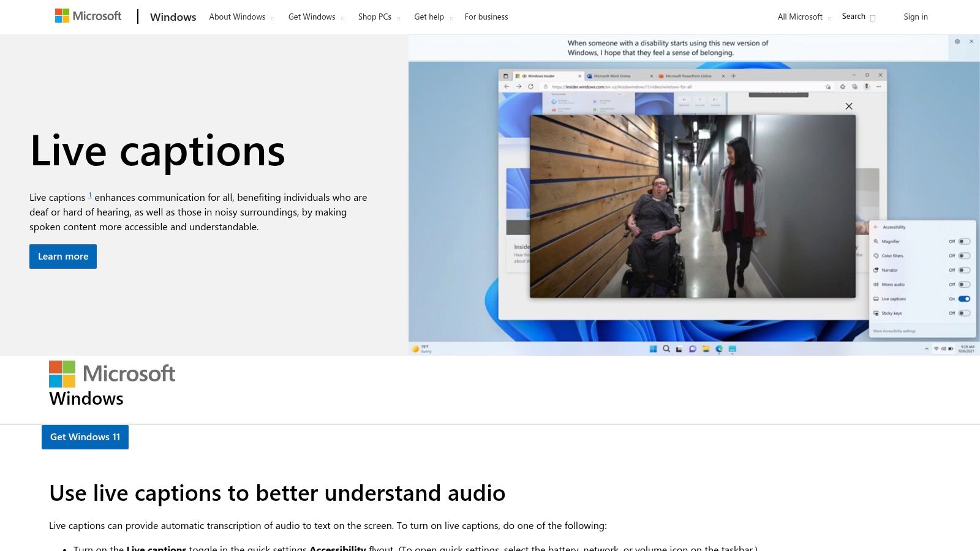This screenshot has height=551, width=980.
Task: Turn on Mono audio
Action: [965, 284]
